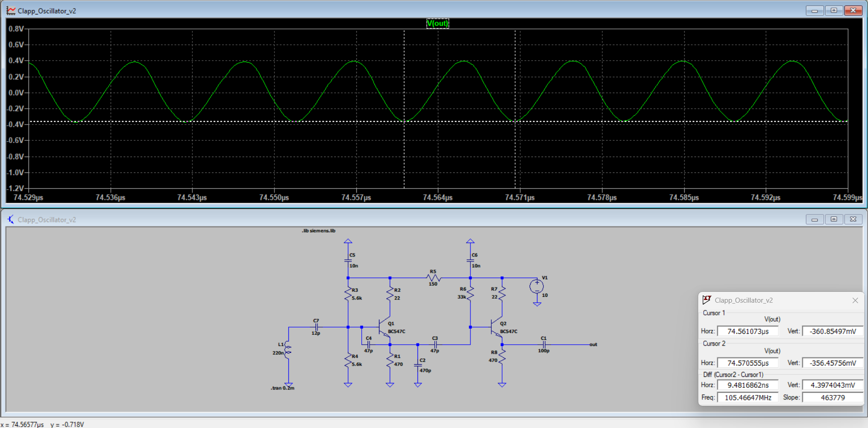Click Cursor 2 Vert field -356.45756mV
Viewport: 868px width, 428px height.
click(833, 363)
